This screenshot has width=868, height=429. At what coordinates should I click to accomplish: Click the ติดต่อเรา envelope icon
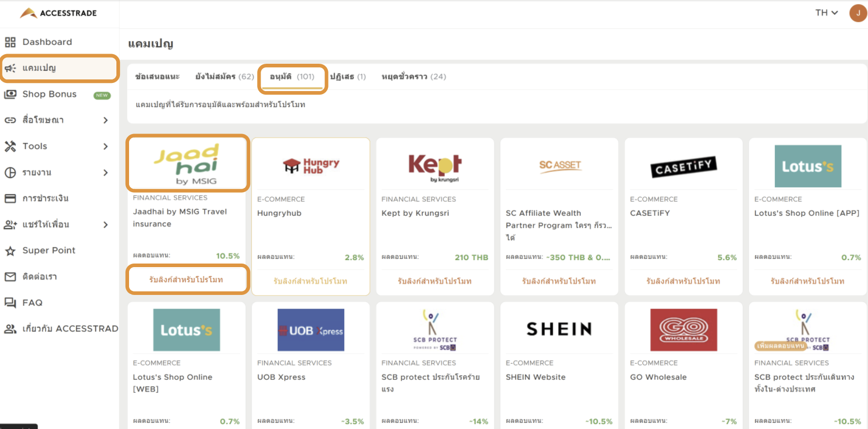coord(10,277)
